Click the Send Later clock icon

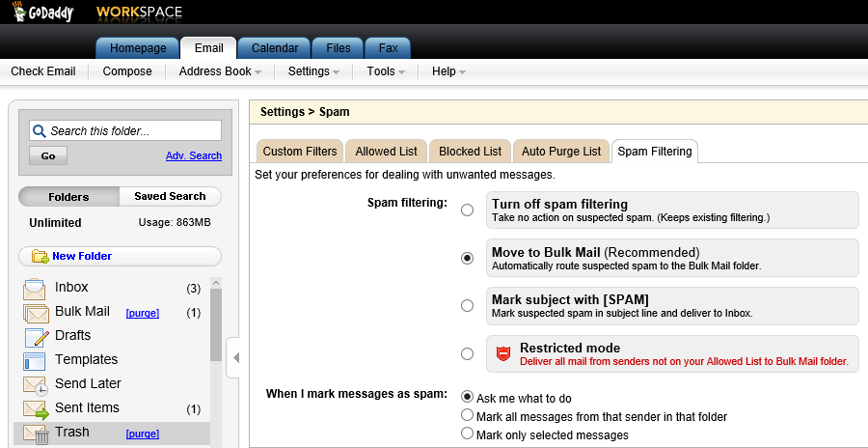click(36, 385)
